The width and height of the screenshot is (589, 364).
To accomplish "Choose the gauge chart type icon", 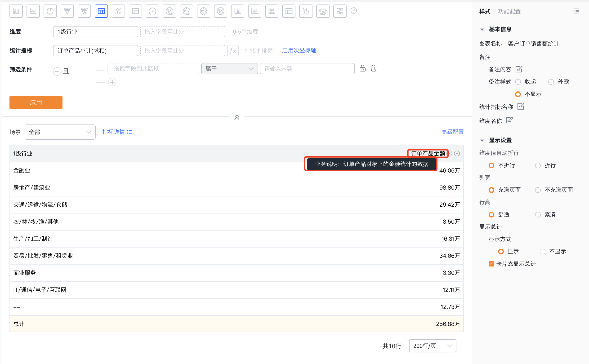I will click(x=152, y=11).
